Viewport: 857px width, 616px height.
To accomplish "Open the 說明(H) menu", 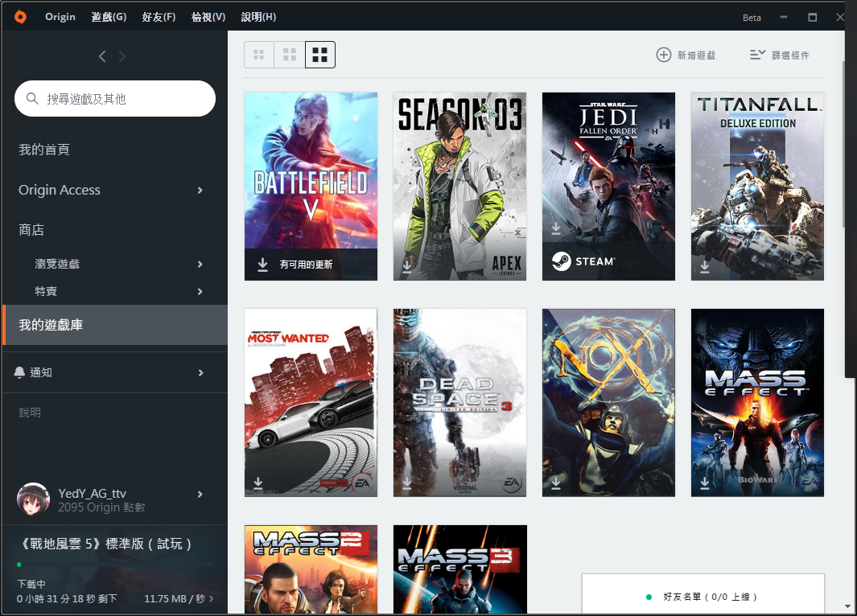I will click(x=258, y=17).
